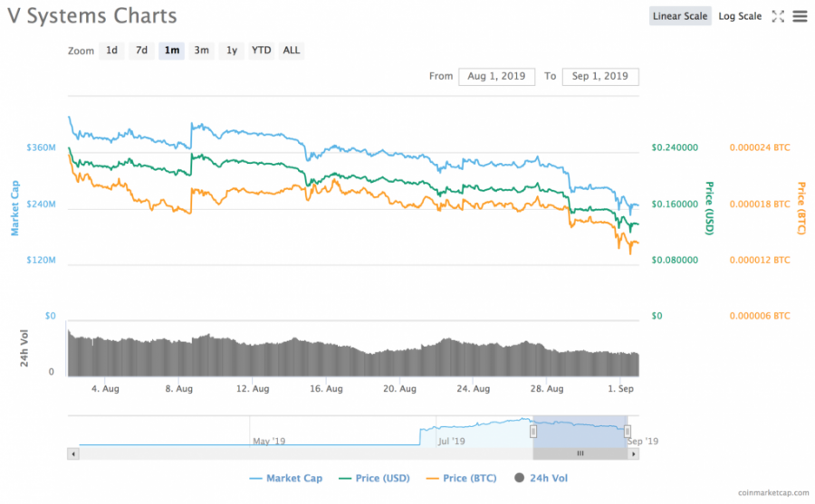Set zoom to 1m

[x=171, y=51]
